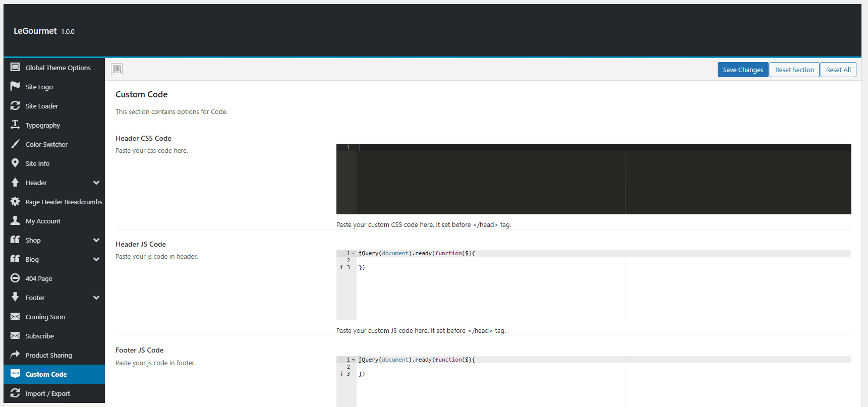This screenshot has height=407, width=868.
Task: Click the Header JS Code label
Action: click(x=141, y=244)
